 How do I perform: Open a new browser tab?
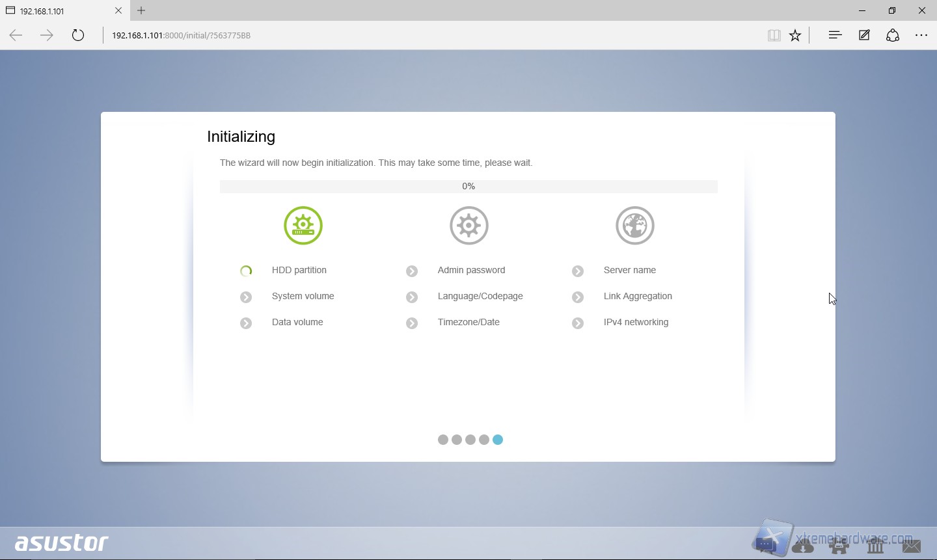click(x=141, y=10)
